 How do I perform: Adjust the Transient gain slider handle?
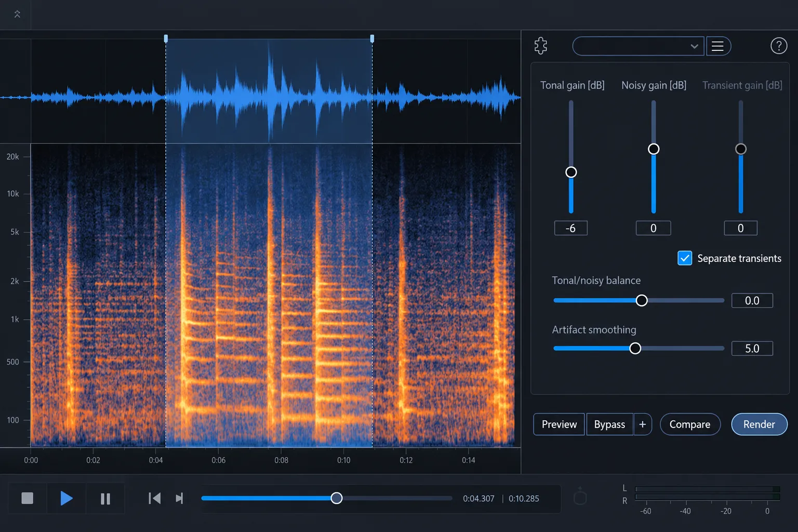(x=741, y=149)
